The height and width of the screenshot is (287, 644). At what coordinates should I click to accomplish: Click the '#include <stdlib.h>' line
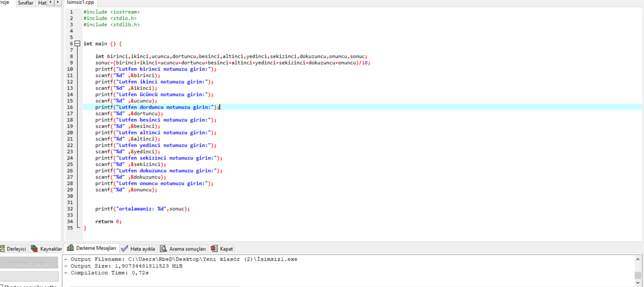(111, 25)
